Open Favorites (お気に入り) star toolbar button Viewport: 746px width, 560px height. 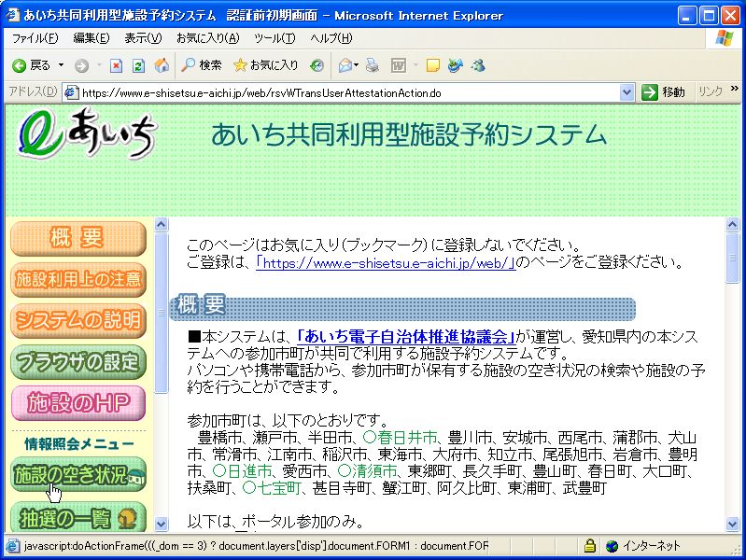point(266,65)
